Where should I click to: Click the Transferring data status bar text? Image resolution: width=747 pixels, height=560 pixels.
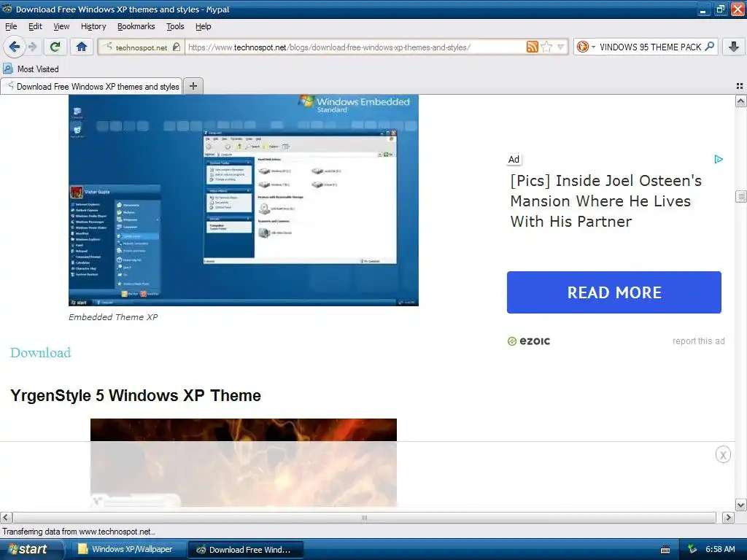coord(79,532)
